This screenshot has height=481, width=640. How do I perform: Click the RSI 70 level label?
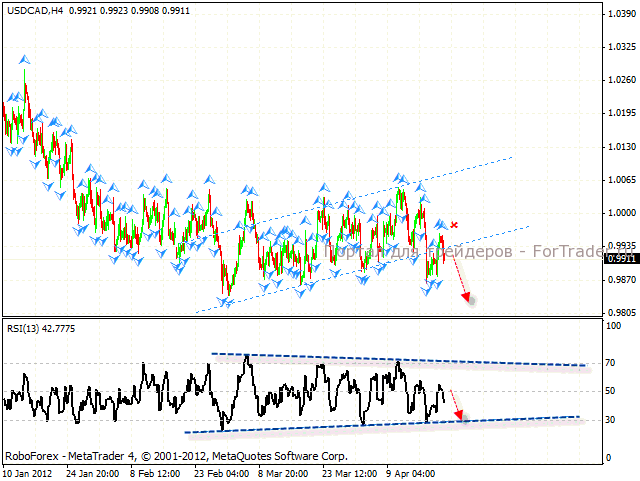pyautogui.click(x=610, y=362)
